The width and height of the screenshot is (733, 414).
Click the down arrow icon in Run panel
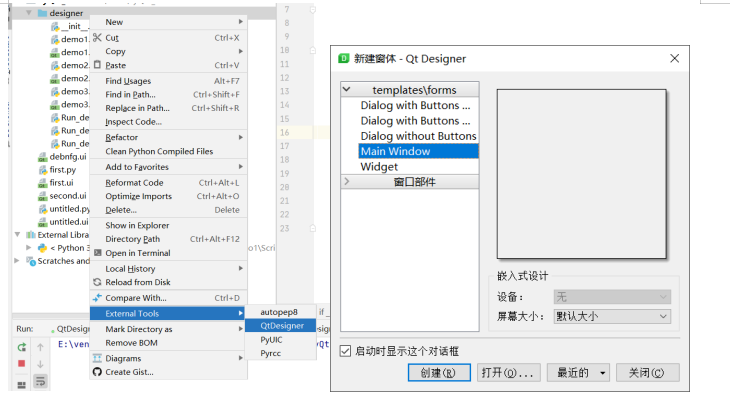click(x=40, y=364)
